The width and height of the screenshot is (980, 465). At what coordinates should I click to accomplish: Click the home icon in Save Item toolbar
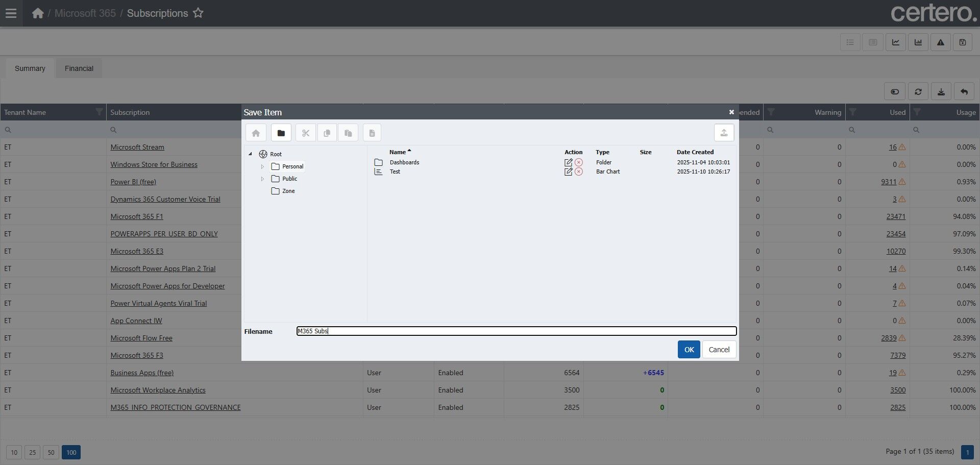point(256,133)
